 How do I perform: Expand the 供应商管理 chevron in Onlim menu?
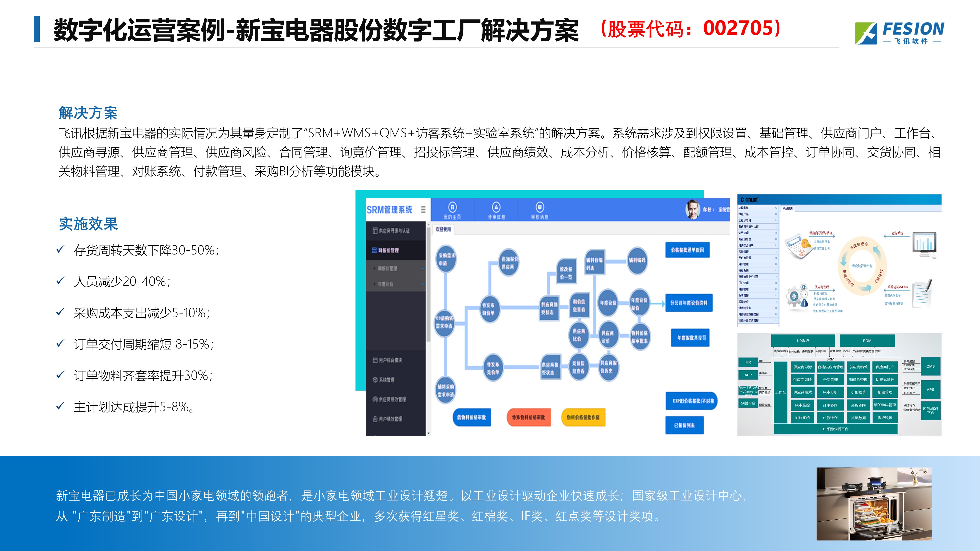click(776, 258)
